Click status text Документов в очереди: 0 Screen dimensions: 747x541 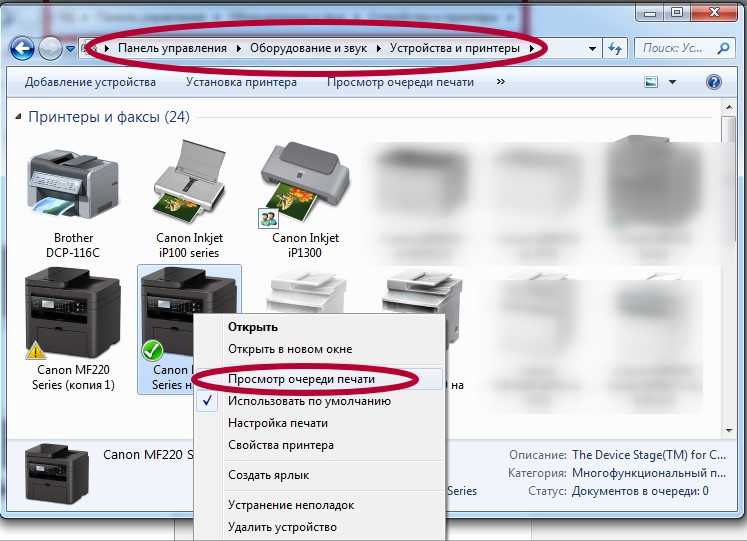pyautogui.click(x=640, y=491)
